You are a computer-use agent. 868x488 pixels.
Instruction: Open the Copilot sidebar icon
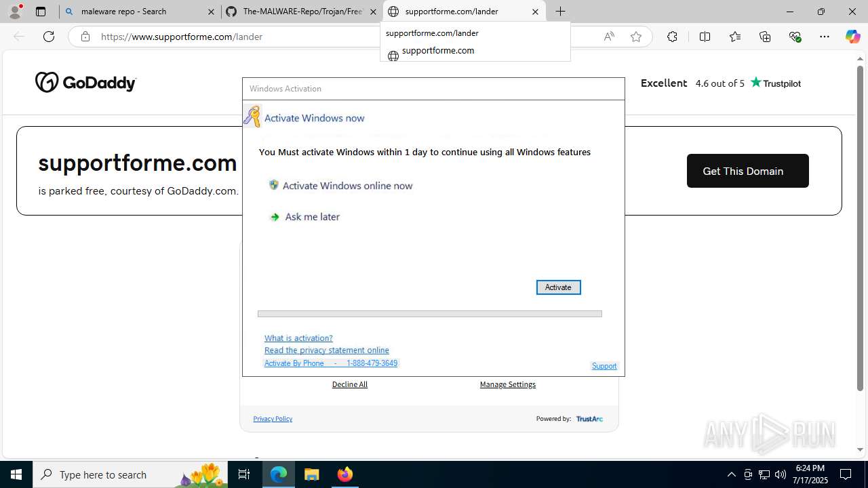852,37
